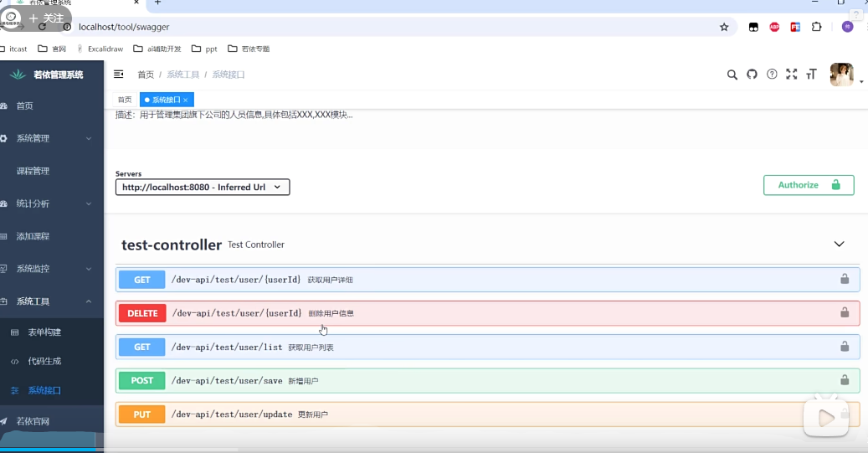Open the font size setting icon

point(812,75)
